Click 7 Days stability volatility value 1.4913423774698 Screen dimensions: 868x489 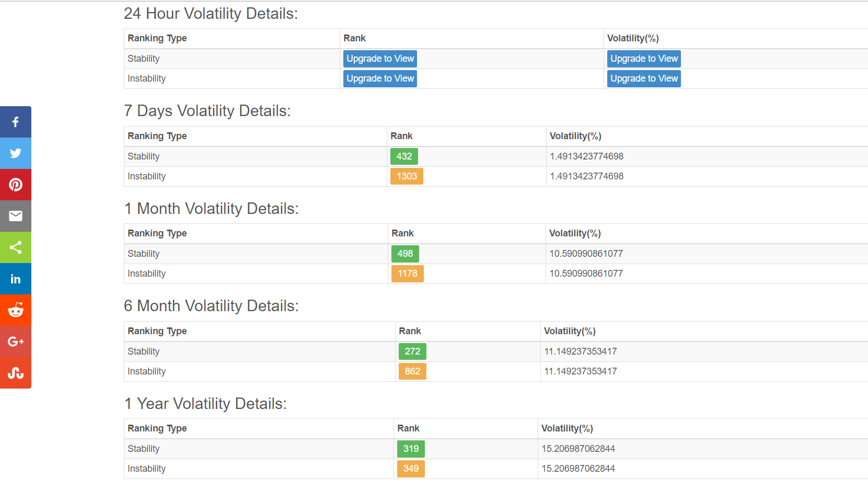coord(586,156)
